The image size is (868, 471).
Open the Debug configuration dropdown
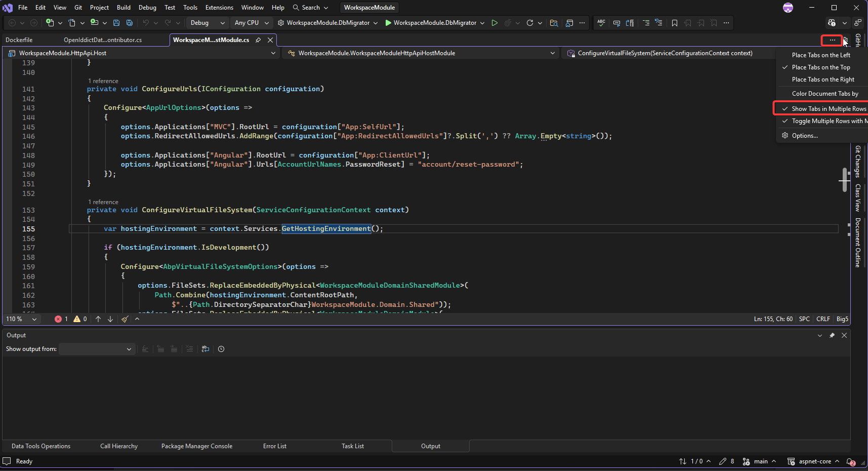pyautogui.click(x=207, y=23)
